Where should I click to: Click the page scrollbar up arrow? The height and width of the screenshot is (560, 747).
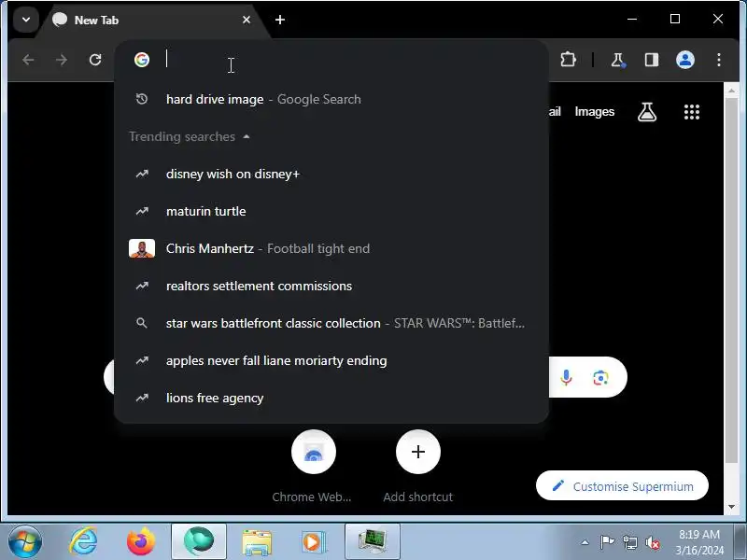point(731,90)
